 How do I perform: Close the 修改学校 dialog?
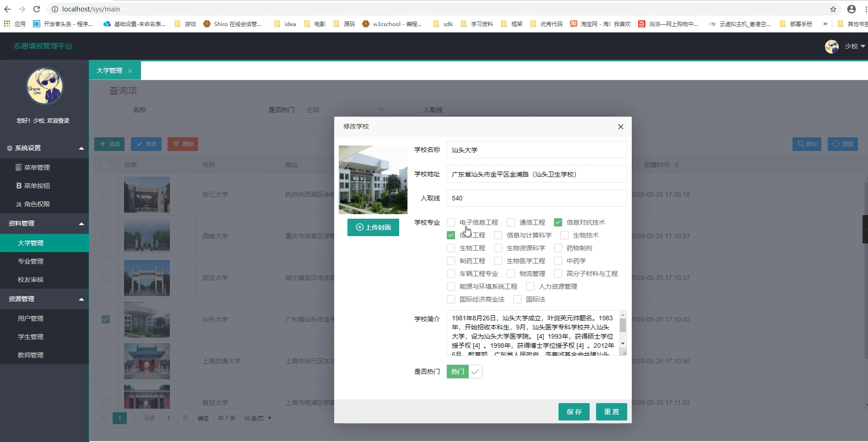621,127
